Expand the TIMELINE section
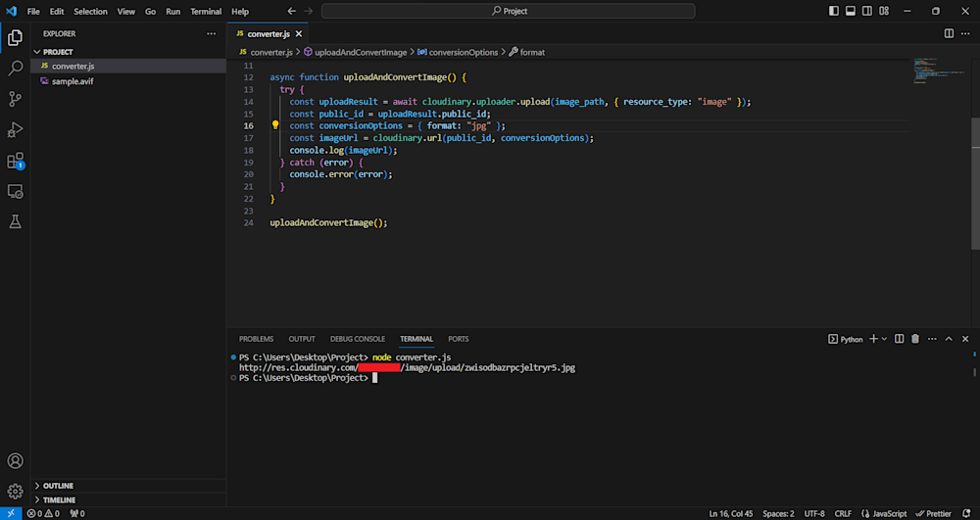 [x=59, y=499]
